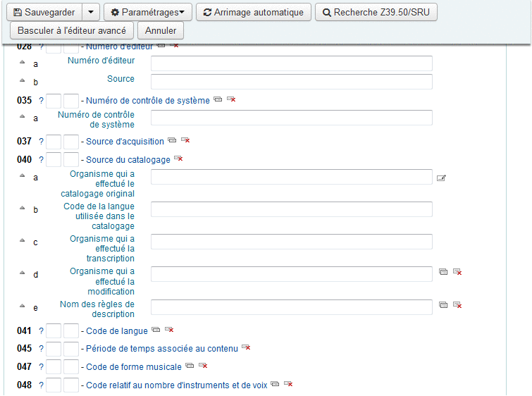The image size is (532, 396).
Task: Delete tag 047 Code de forme musicale
Action: click(x=203, y=366)
